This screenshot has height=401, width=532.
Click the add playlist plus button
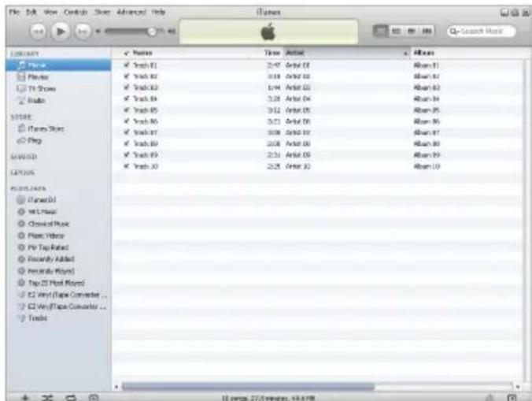click(x=25, y=397)
